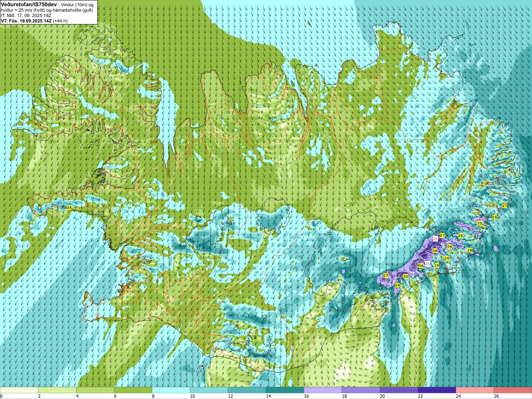Image resolution: width=532 pixels, height=399 pixels.
Task: Pick the turquoise 10–12 m/s legend swatch
Action: [209, 390]
